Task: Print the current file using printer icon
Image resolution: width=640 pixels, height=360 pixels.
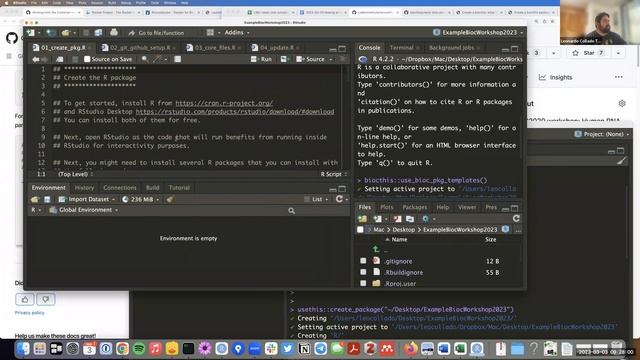Action: click(x=114, y=32)
